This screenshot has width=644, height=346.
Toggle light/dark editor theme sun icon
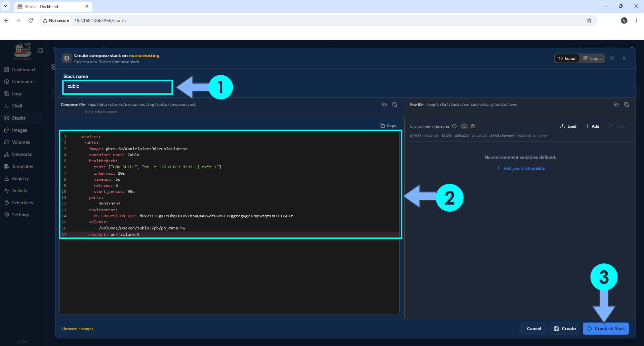tap(612, 58)
